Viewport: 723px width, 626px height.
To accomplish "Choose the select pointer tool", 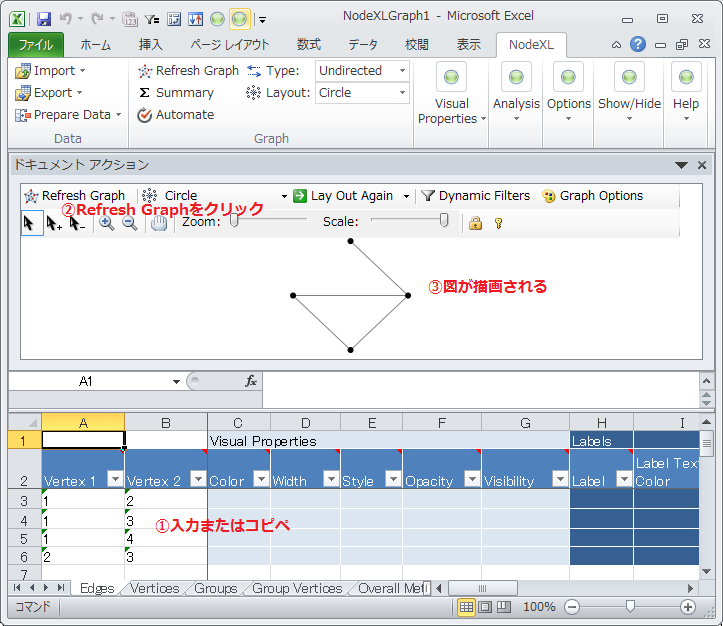I will [x=32, y=223].
